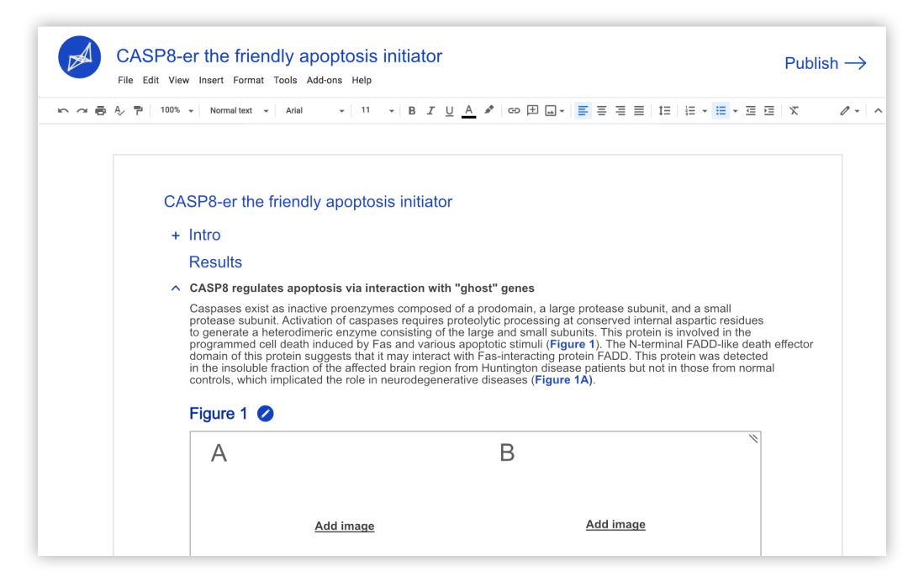This screenshot has height=582, width=924.
Task: Select the paint format roller icon
Action: click(x=138, y=111)
